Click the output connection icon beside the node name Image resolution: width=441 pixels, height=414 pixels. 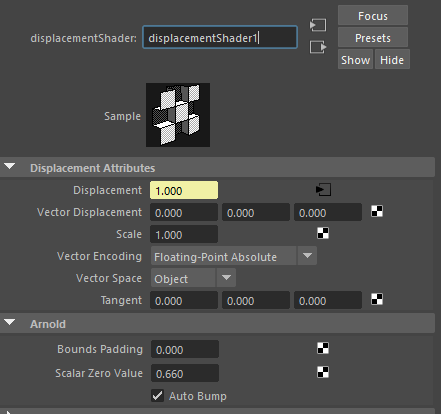pyautogui.click(x=318, y=47)
